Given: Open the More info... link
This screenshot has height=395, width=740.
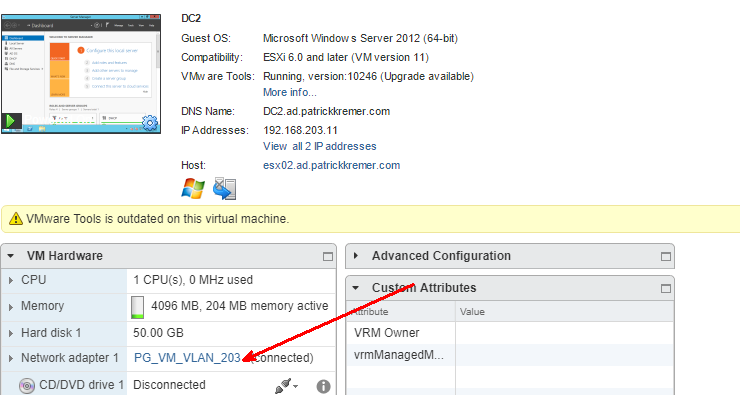Looking at the screenshot, I should coord(290,92).
